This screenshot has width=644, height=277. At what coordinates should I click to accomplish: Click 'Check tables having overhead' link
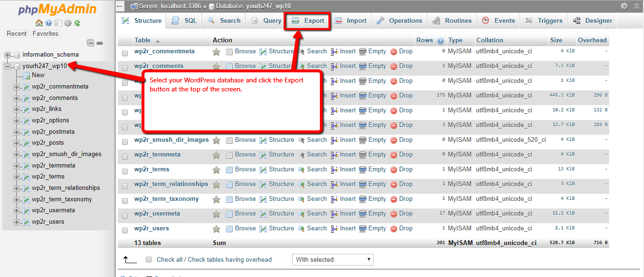(x=231, y=260)
